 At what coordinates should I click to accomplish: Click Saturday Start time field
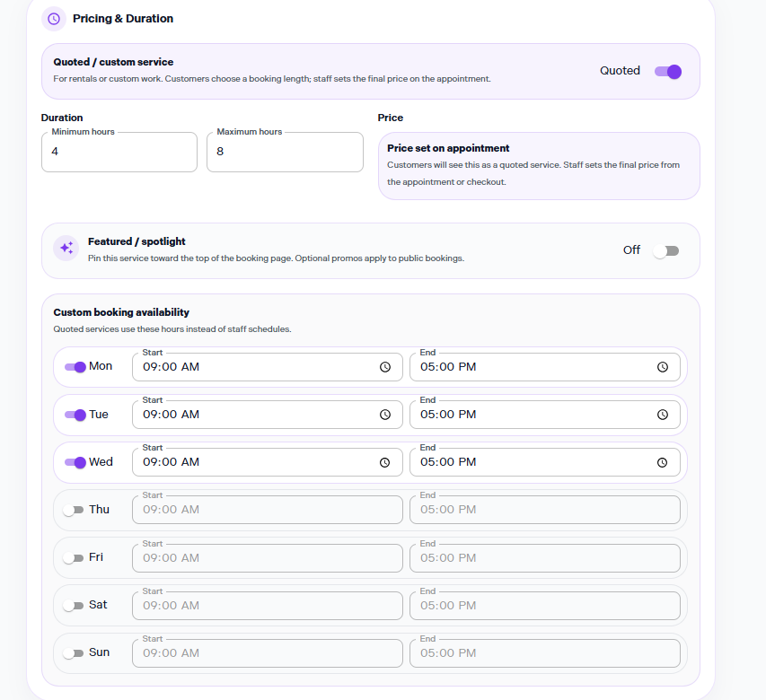268,605
